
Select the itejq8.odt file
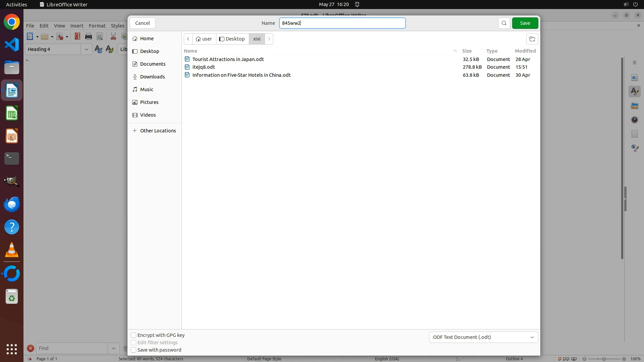coord(204,67)
